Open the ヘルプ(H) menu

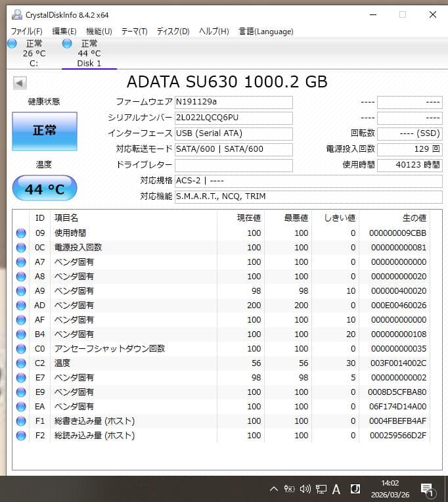(213, 32)
